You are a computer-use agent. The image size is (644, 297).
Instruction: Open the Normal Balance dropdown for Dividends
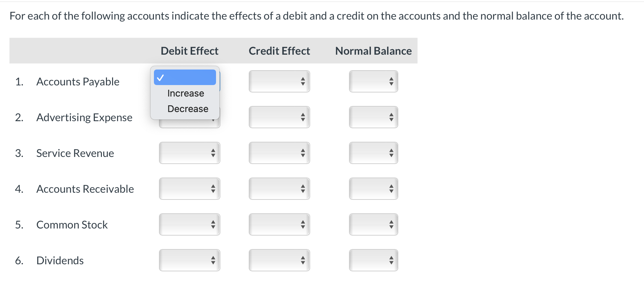pyautogui.click(x=373, y=260)
